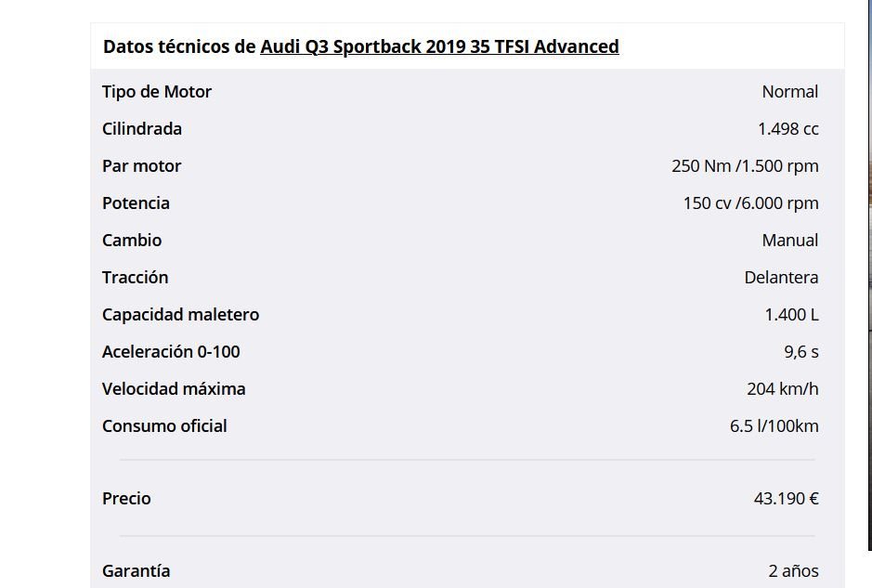Select the Cilindrada row label
Screen dimensions: 872x588
[x=142, y=129]
